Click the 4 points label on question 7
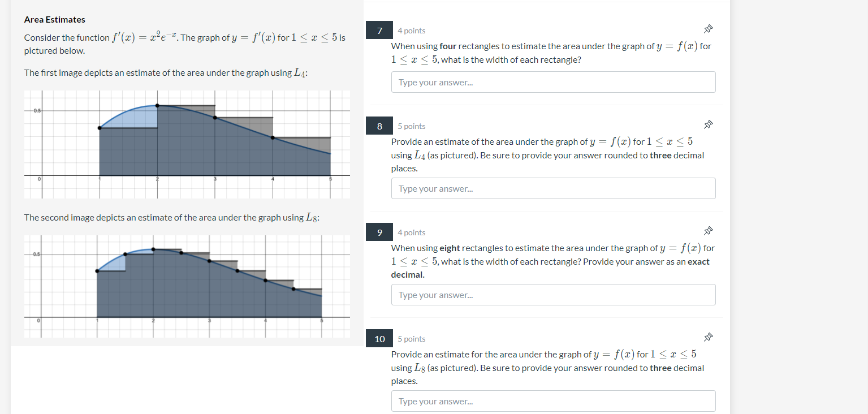 (x=412, y=30)
